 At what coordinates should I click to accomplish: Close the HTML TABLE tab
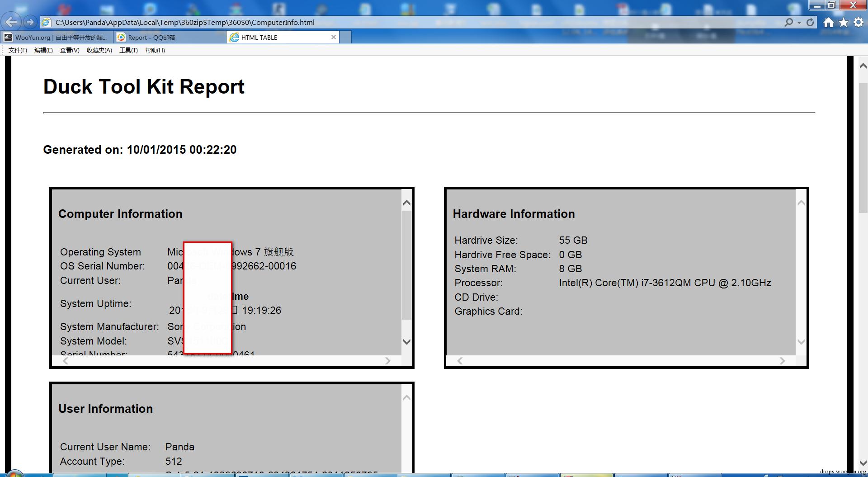(334, 37)
